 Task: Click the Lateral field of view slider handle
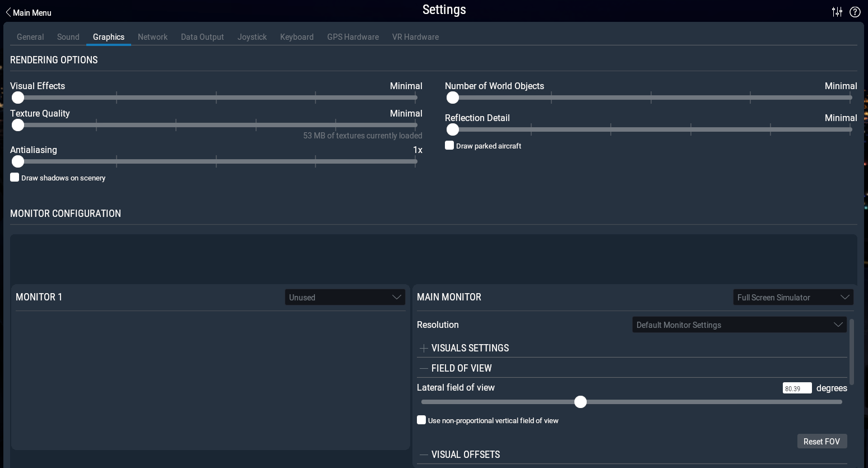(581, 402)
